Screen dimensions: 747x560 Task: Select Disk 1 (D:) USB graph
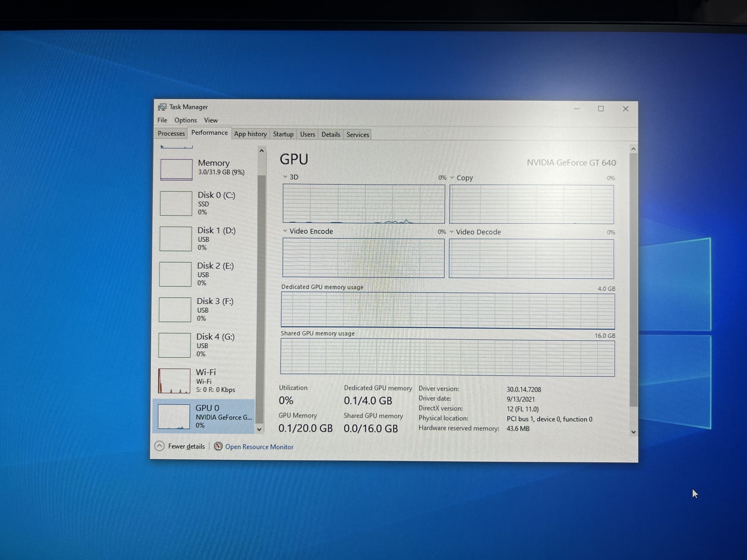coord(176,239)
